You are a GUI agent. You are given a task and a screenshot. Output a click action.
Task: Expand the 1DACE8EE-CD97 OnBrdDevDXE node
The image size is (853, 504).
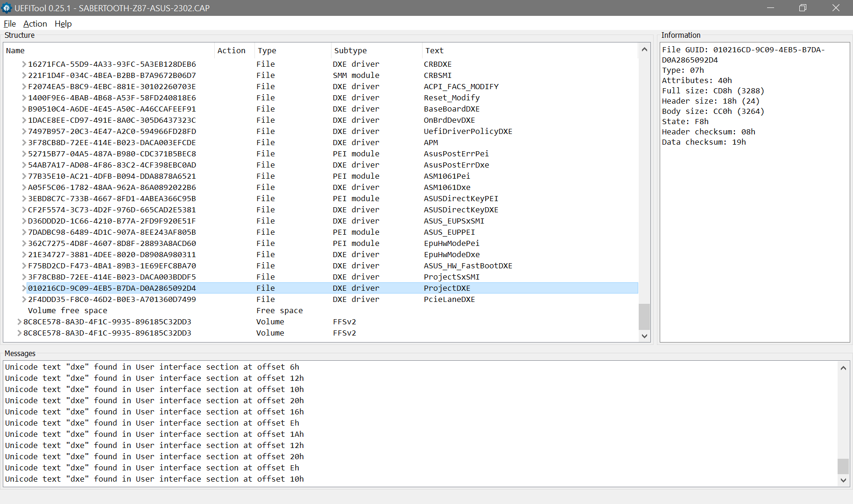click(x=24, y=120)
